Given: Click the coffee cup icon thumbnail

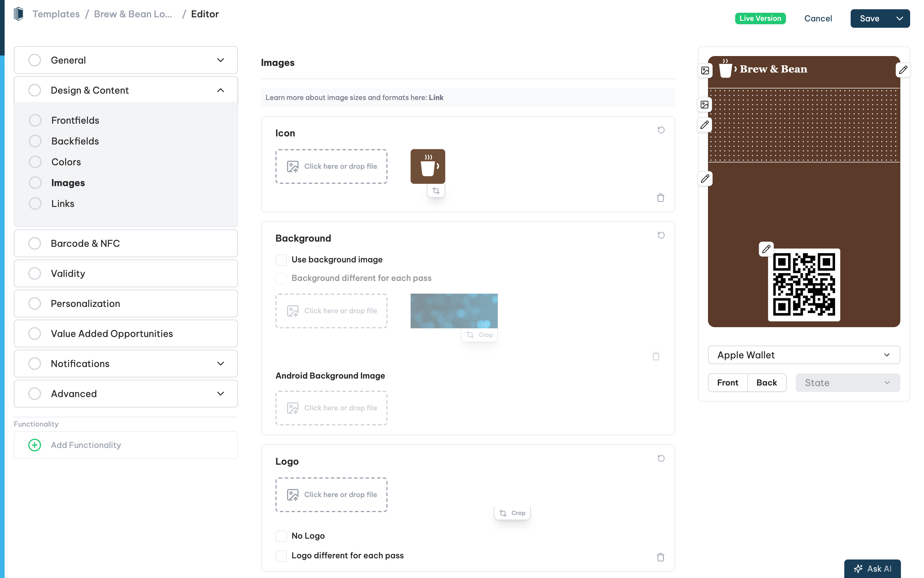Looking at the screenshot, I should coord(428,166).
